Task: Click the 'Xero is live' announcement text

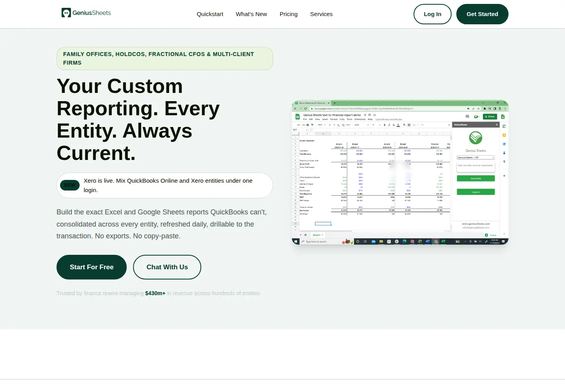Action: coord(168,185)
